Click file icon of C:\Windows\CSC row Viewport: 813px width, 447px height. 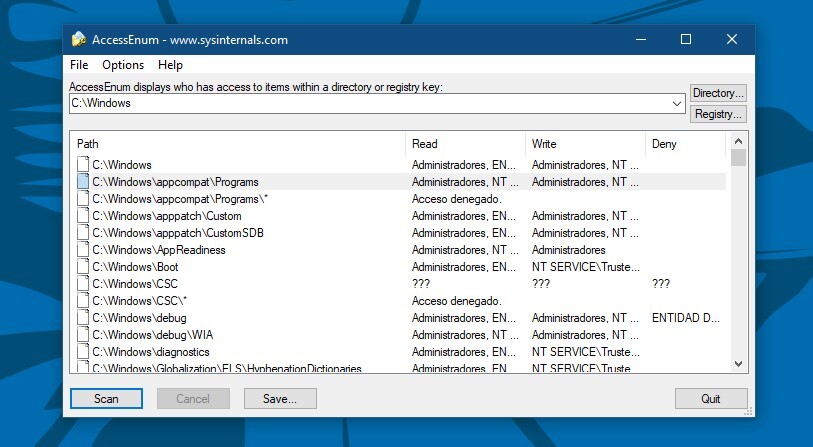(x=83, y=284)
